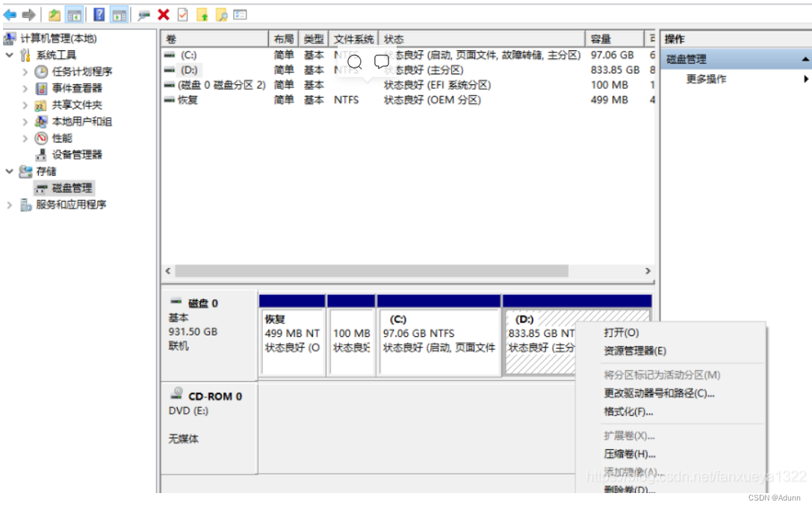
Task: Open 本地用户和组 in the tree
Action: [x=82, y=121]
